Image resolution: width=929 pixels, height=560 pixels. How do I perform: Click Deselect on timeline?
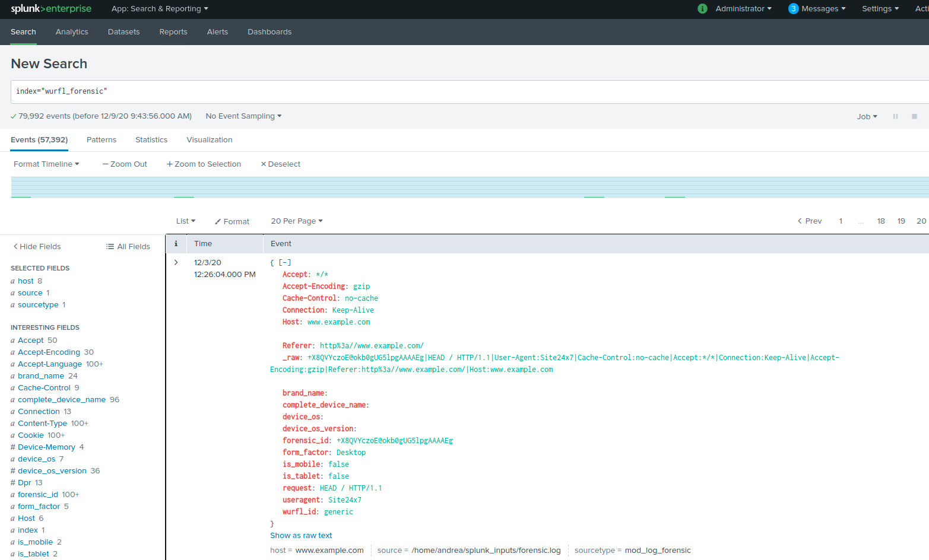[x=281, y=164]
